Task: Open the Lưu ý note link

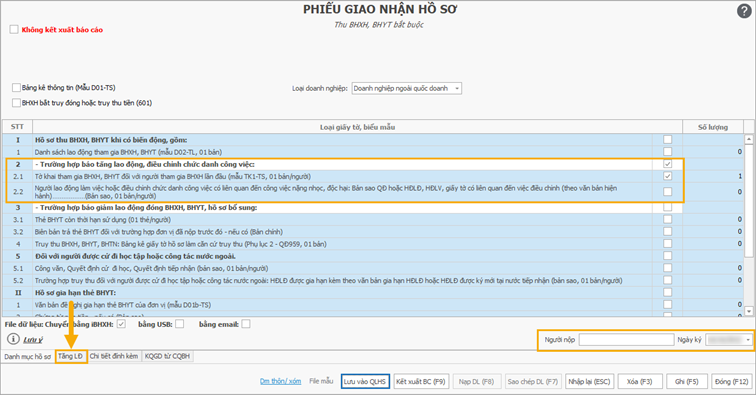Action: (33, 340)
